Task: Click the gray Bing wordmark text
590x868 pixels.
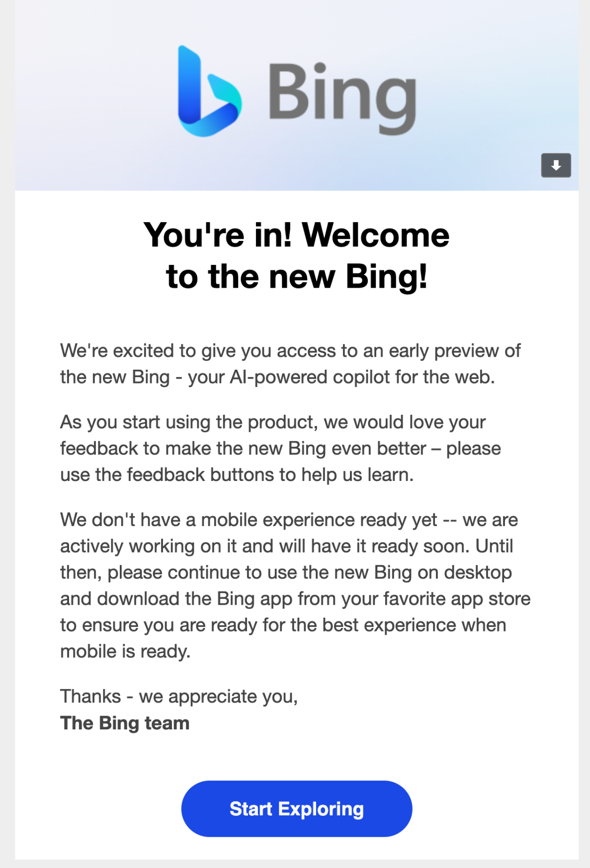Action: (342, 96)
